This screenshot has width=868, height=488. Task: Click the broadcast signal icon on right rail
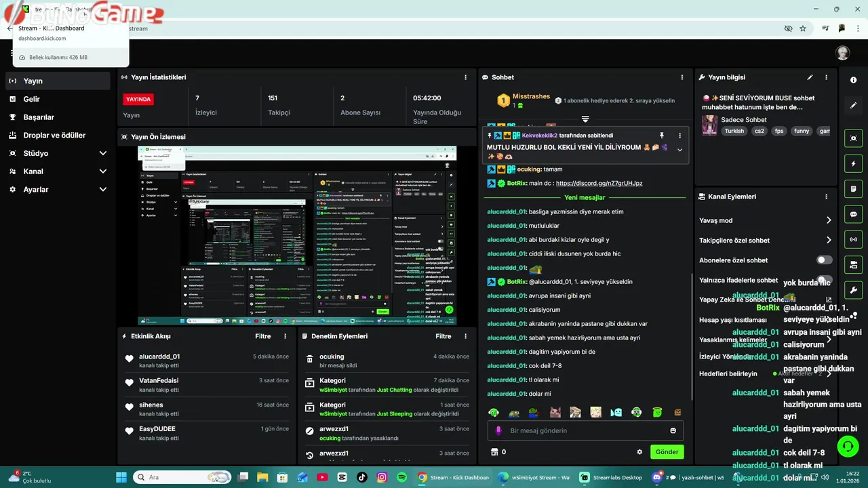click(853, 239)
